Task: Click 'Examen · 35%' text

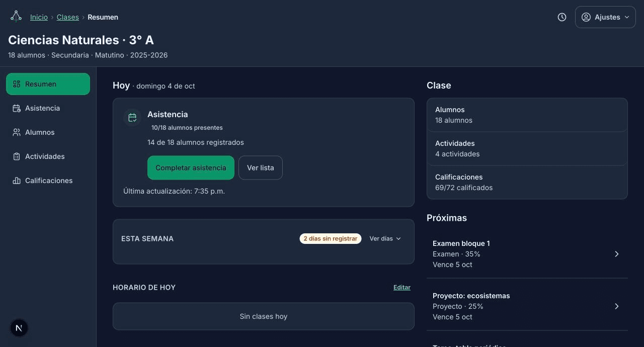Action: click(x=456, y=254)
